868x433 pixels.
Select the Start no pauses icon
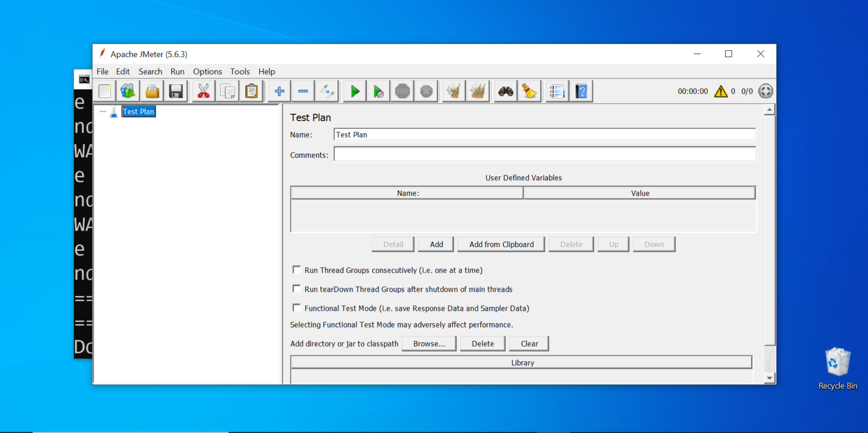click(378, 90)
